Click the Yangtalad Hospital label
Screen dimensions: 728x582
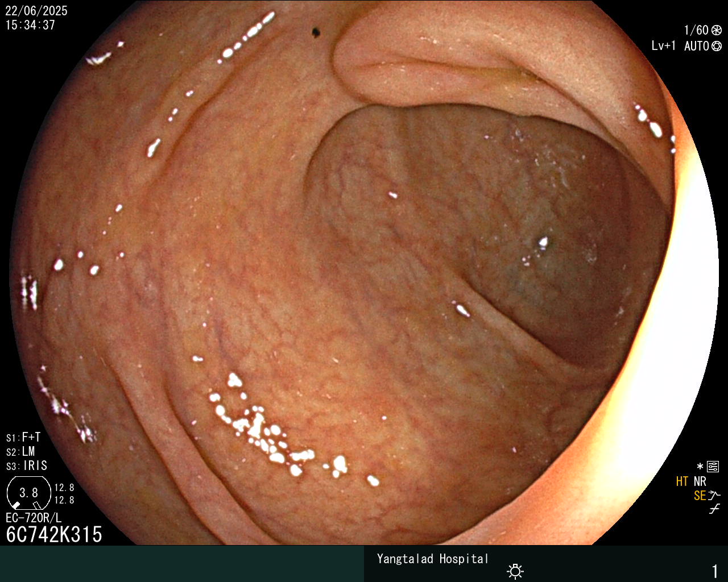[x=433, y=559]
